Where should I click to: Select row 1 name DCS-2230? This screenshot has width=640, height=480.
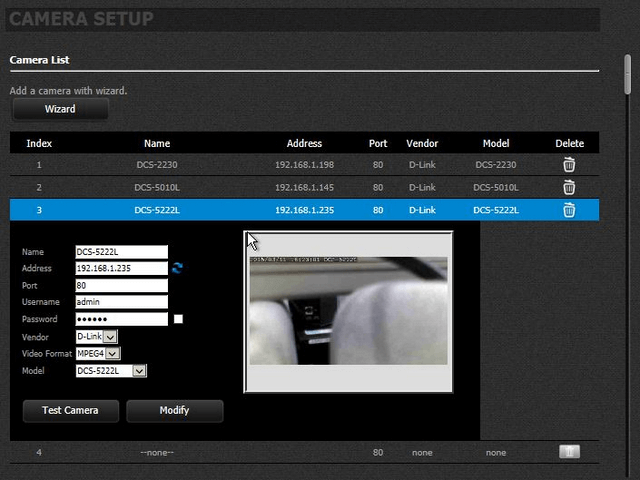[157, 165]
